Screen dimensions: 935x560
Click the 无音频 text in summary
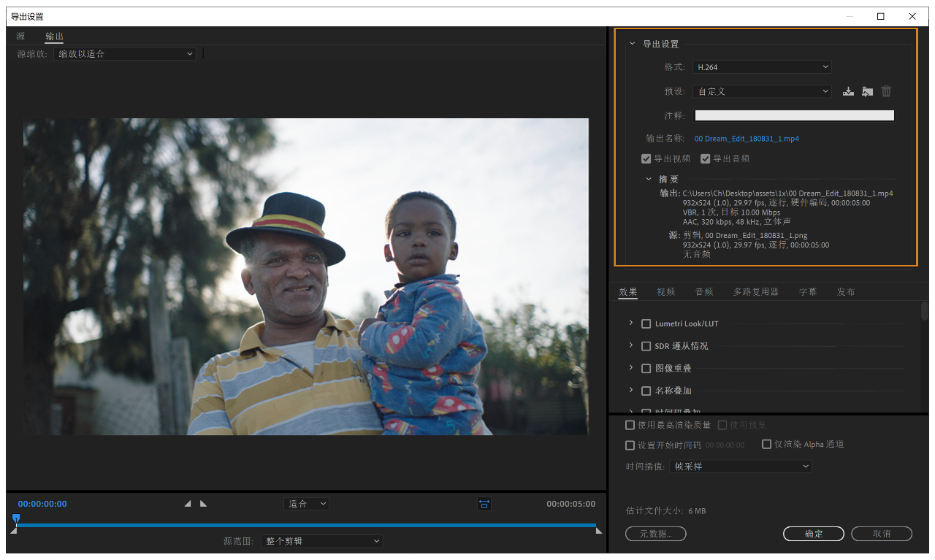pyautogui.click(x=696, y=255)
